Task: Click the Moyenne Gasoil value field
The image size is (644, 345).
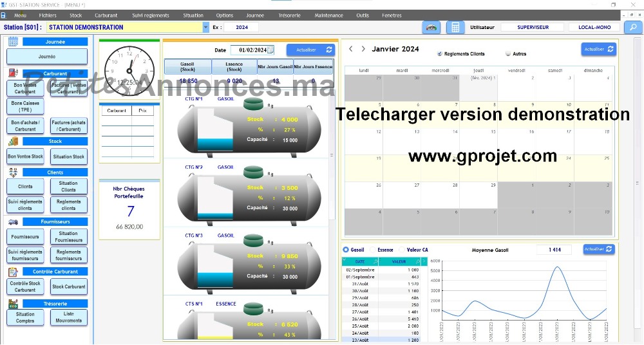Action: pos(555,250)
